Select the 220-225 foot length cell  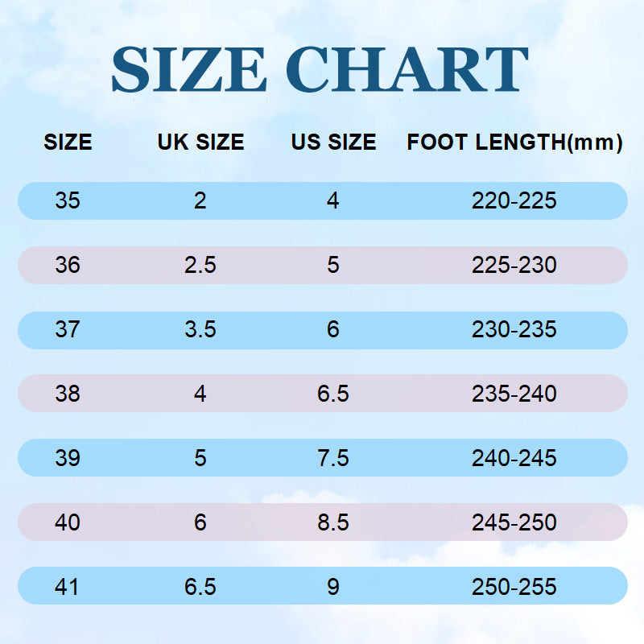[x=514, y=201]
